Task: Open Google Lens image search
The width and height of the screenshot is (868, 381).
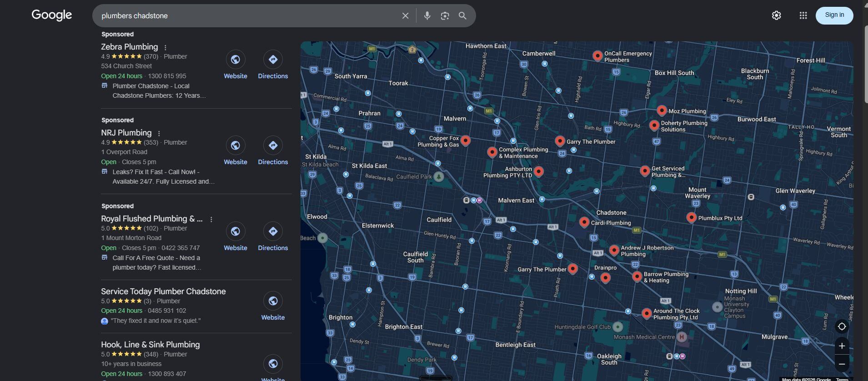Action: [445, 16]
